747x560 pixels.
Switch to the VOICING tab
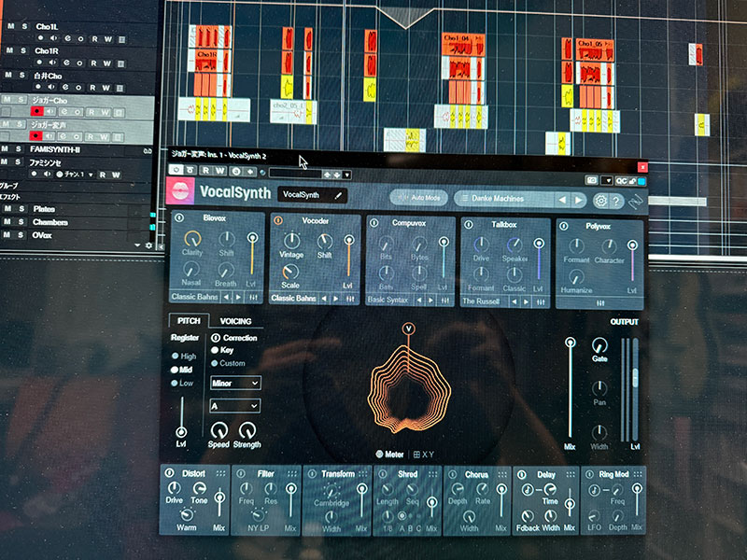click(236, 321)
